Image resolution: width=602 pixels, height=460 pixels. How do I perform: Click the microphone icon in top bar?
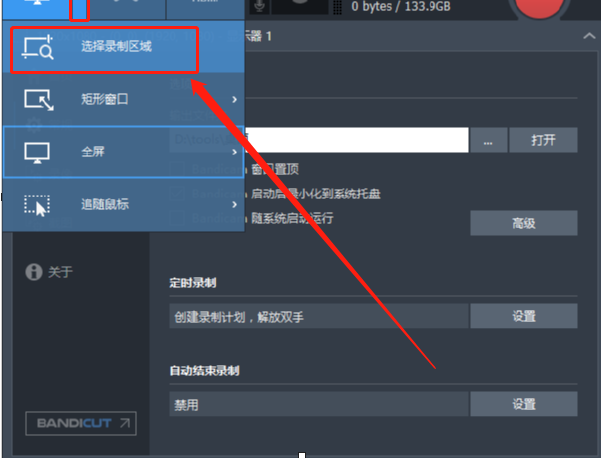click(x=260, y=5)
